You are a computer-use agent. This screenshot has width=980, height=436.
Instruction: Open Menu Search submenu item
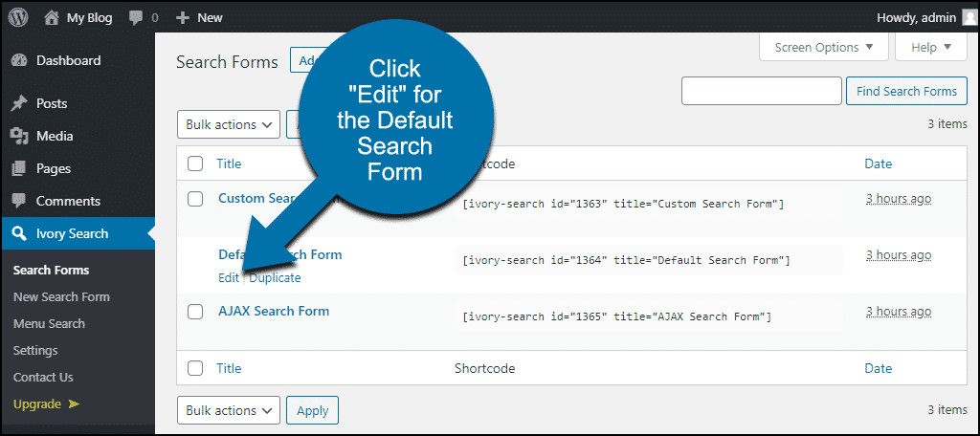coord(49,323)
